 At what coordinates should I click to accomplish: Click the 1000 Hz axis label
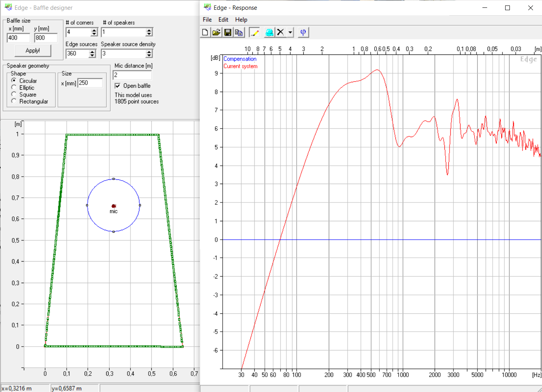point(403,375)
